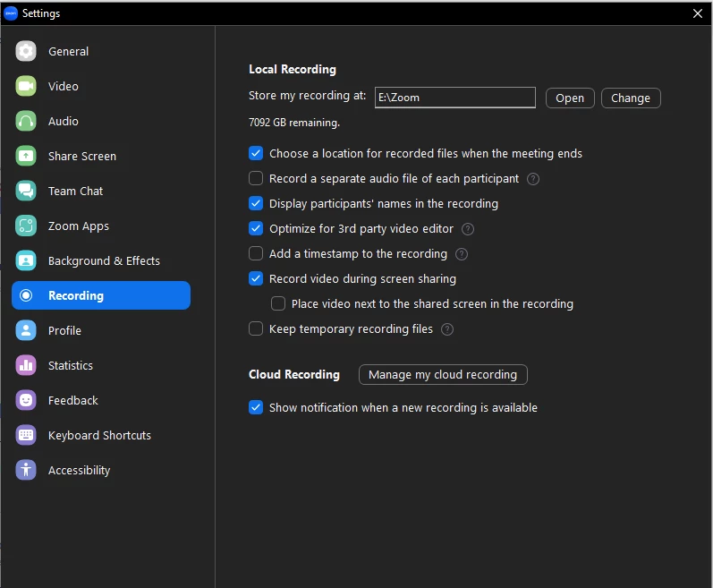713x588 pixels.
Task: Click the Accessibility figure icon
Action: [x=26, y=470]
